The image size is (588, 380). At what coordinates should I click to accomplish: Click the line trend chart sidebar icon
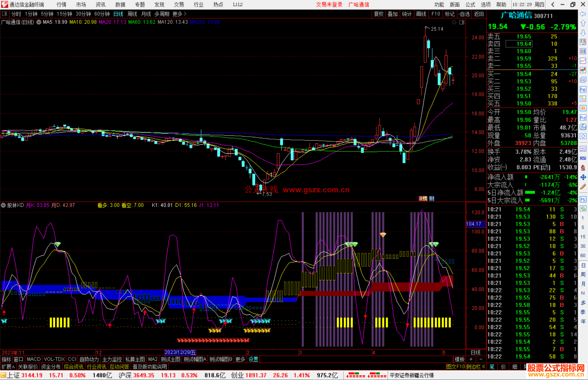(583, 61)
